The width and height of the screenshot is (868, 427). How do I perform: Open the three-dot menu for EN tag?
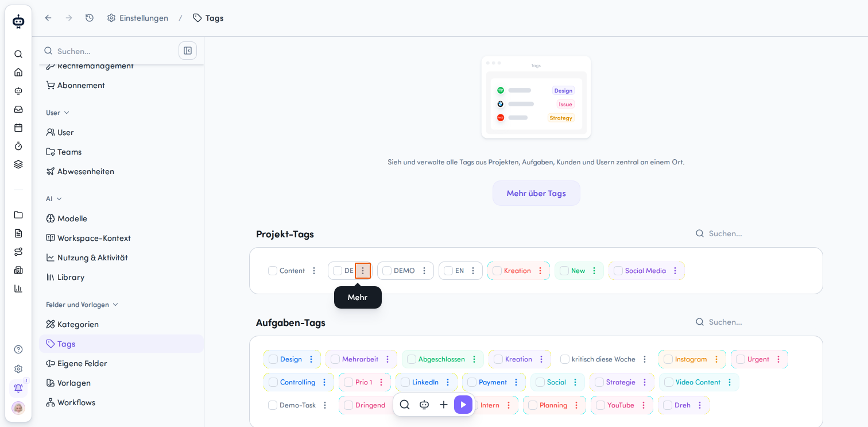[473, 271]
